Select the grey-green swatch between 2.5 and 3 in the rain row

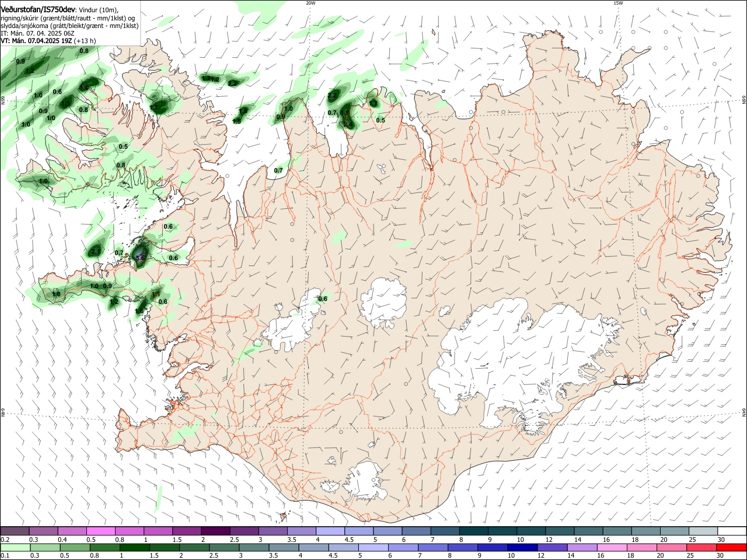[224, 548]
